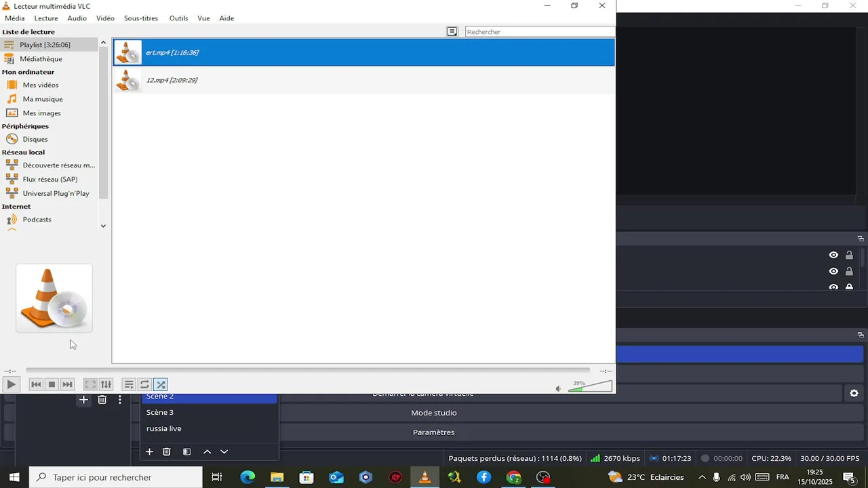Hide topmost OBS source with eye icon
Image resolution: width=868 pixels, height=488 pixels.
[833, 256]
